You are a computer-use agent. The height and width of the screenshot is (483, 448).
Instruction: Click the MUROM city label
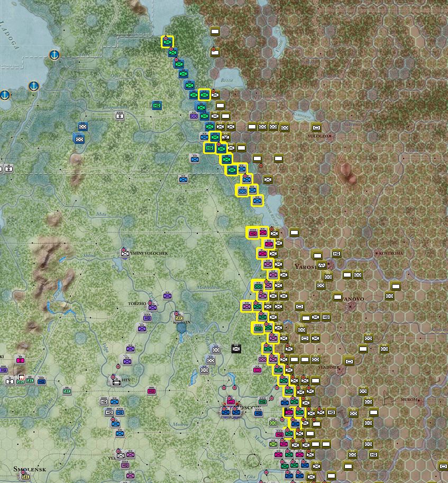tap(409, 399)
